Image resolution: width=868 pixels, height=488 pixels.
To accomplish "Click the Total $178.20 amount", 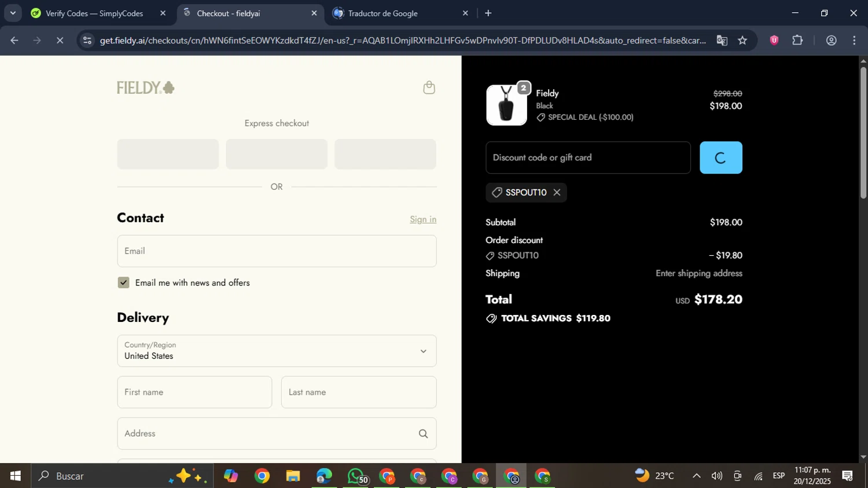I will pos(718,299).
